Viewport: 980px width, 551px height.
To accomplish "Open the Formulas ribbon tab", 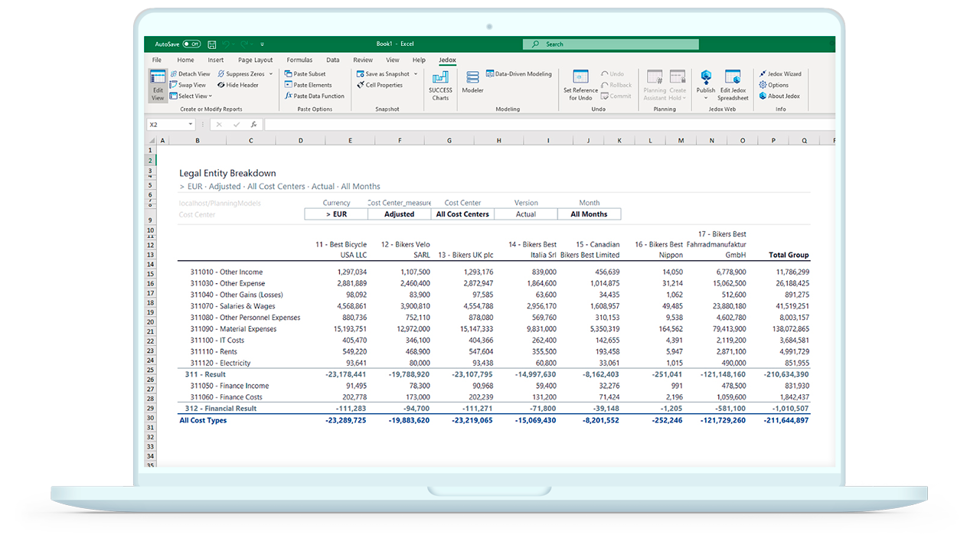I will tap(299, 60).
